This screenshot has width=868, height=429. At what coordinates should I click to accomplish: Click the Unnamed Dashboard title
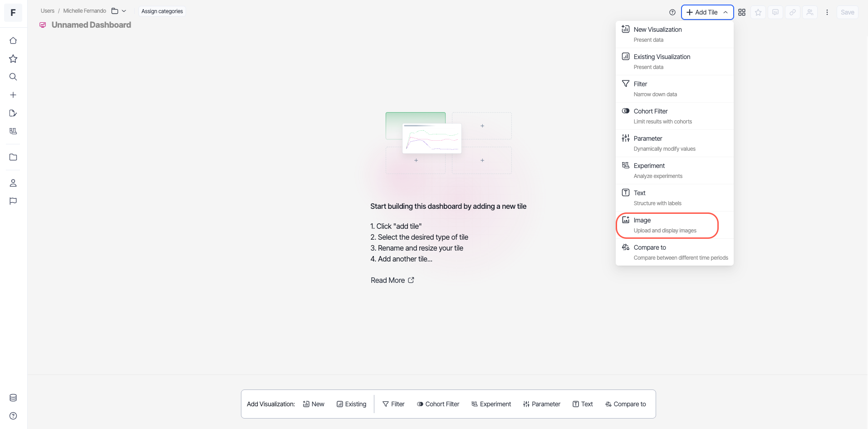coord(91,25)
